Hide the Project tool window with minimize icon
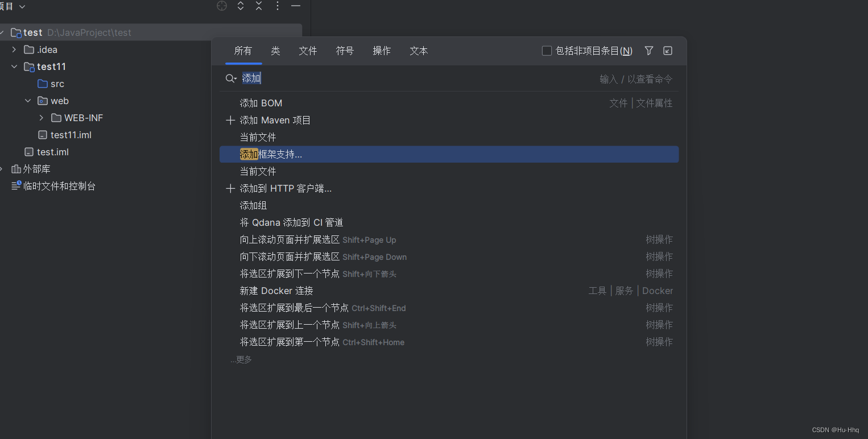 click(296, 6)
